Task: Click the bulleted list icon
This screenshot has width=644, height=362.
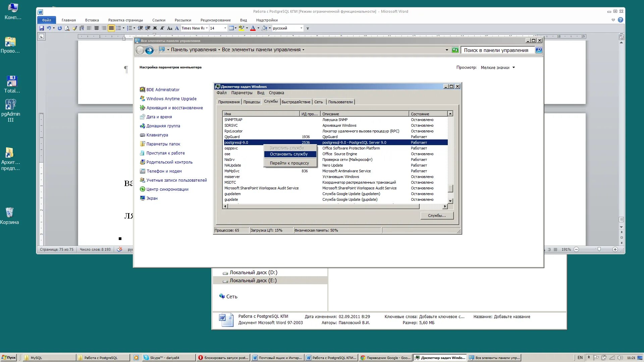Action: (119, 28)
